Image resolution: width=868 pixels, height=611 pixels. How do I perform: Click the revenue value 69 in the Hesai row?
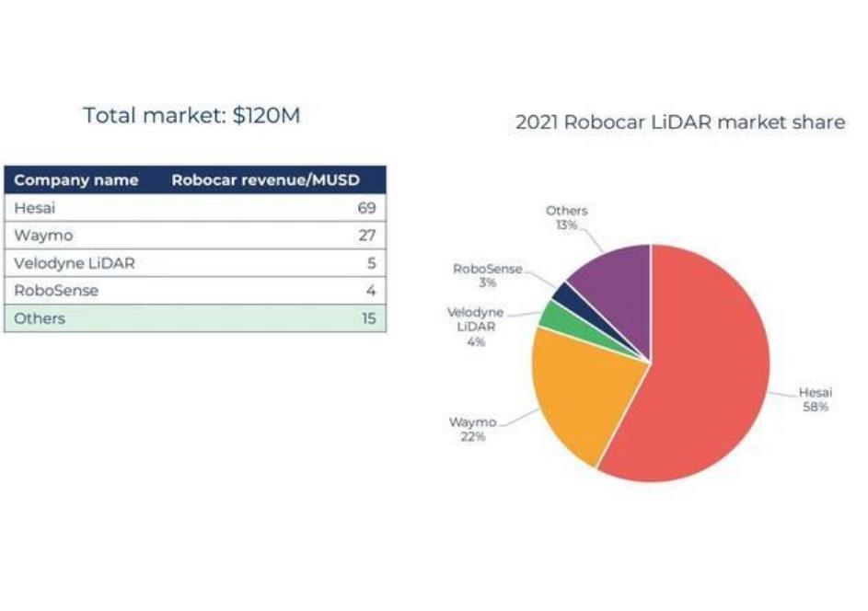[367, 208]
